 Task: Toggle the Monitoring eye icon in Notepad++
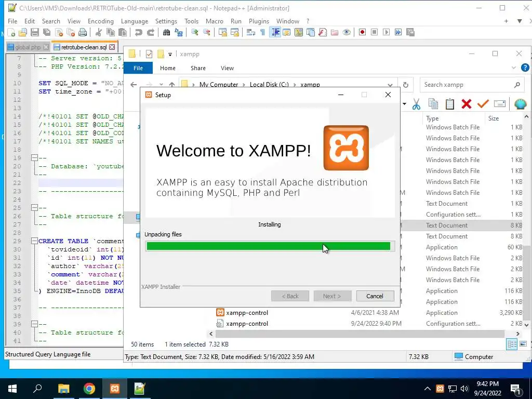coord(347,33)
